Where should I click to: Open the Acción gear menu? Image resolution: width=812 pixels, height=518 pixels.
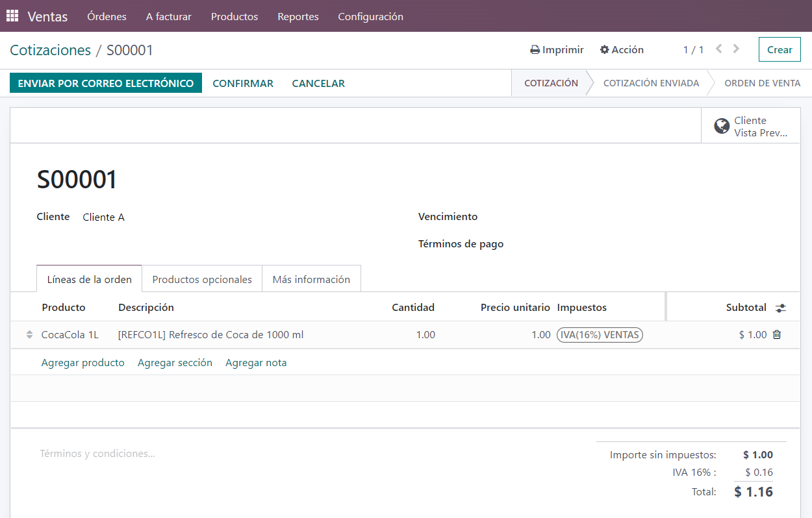pyautogui.click(x=622, y=50)
